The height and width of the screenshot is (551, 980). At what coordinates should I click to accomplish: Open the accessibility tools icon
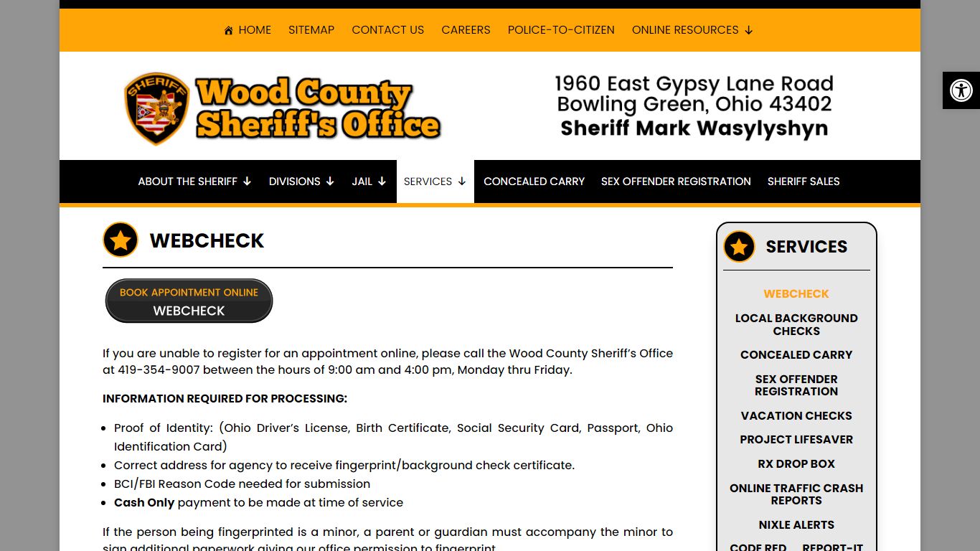[961, 90]
